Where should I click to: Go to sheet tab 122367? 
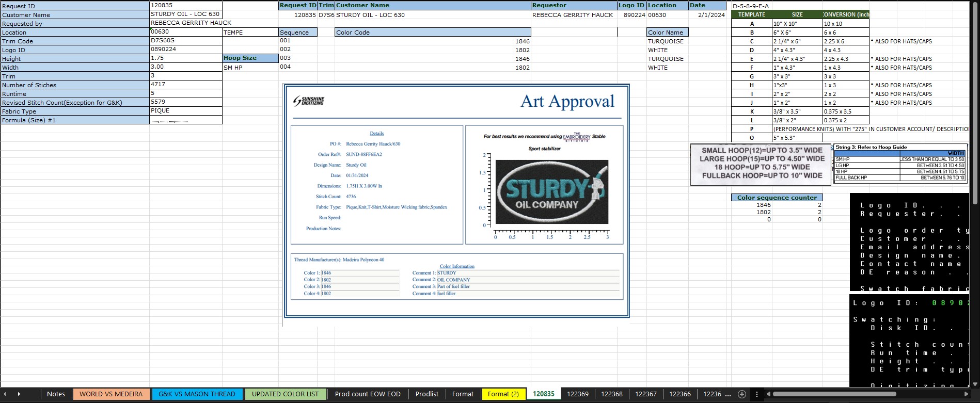pyautogui.click(x=646, y=394)
